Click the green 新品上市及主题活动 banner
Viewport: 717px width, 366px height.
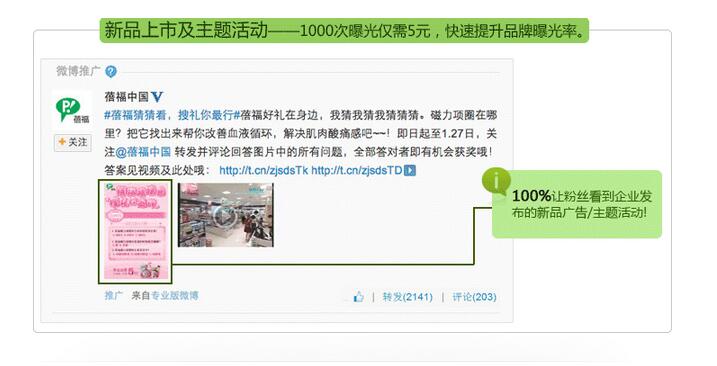point(344,31)
